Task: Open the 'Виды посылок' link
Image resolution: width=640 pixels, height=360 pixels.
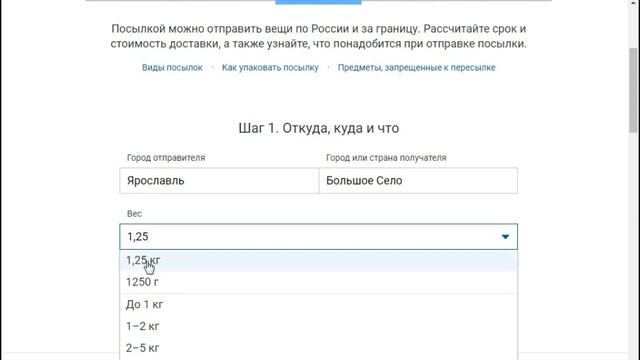Action: 172,68
